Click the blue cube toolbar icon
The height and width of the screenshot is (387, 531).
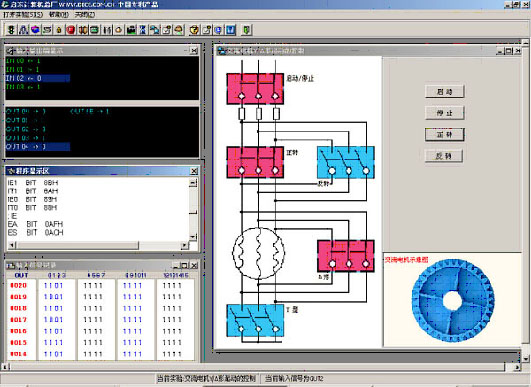(x=35, y=30)
